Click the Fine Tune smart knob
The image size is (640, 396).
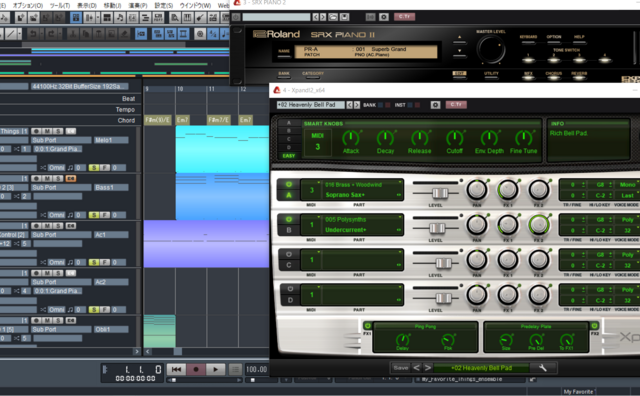coord(523,138)
